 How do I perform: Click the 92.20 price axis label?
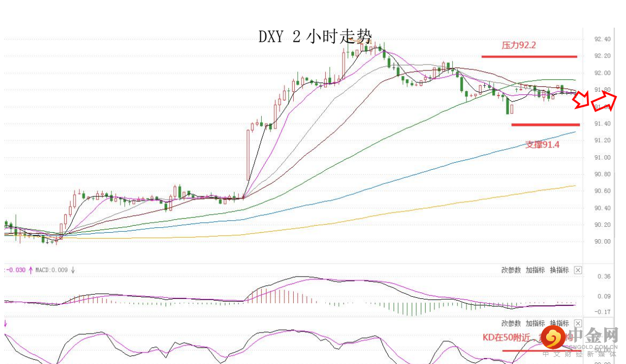[x=602, y=56]
